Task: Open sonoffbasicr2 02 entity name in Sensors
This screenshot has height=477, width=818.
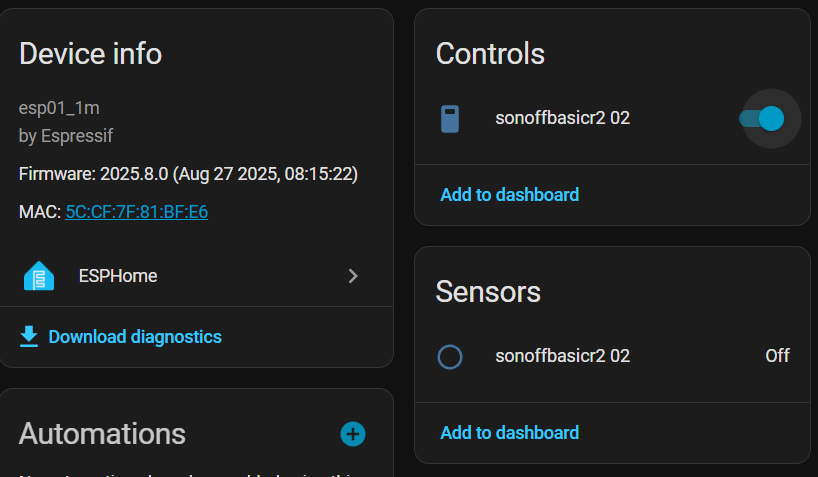Action: (x=562, y=356)
